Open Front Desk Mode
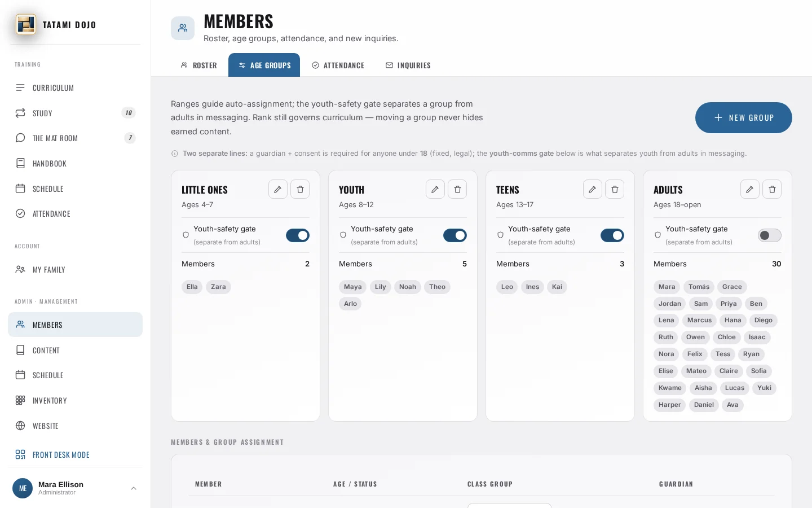This screenshot has width=812, height=508. pos(75,454)
